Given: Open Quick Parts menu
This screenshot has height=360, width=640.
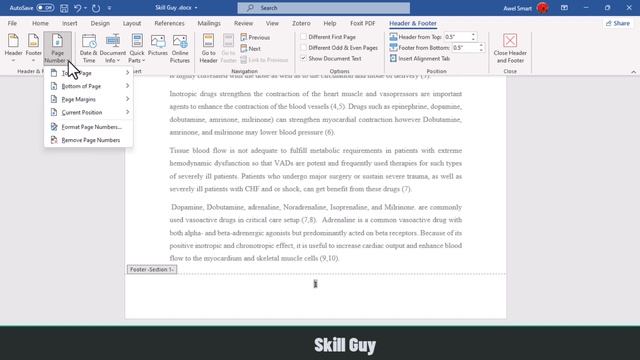Looking at the screenshot, I should coord(137,48).
